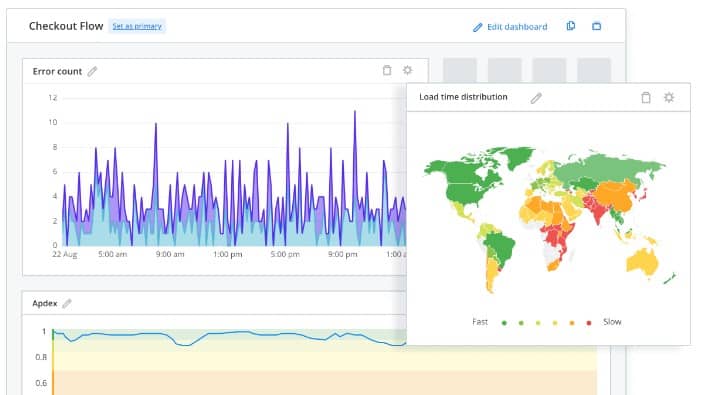Open Load time distribution settings gear

tap(669, 97)
